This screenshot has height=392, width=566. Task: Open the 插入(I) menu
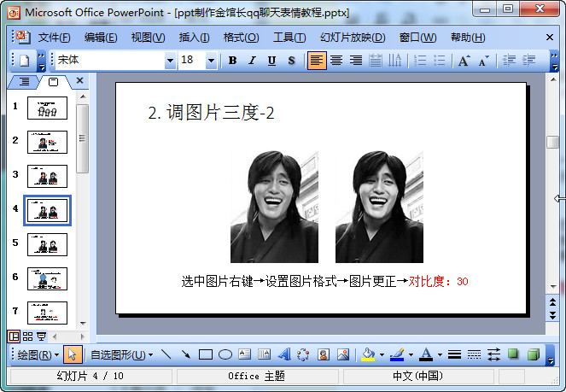[194, 38]
